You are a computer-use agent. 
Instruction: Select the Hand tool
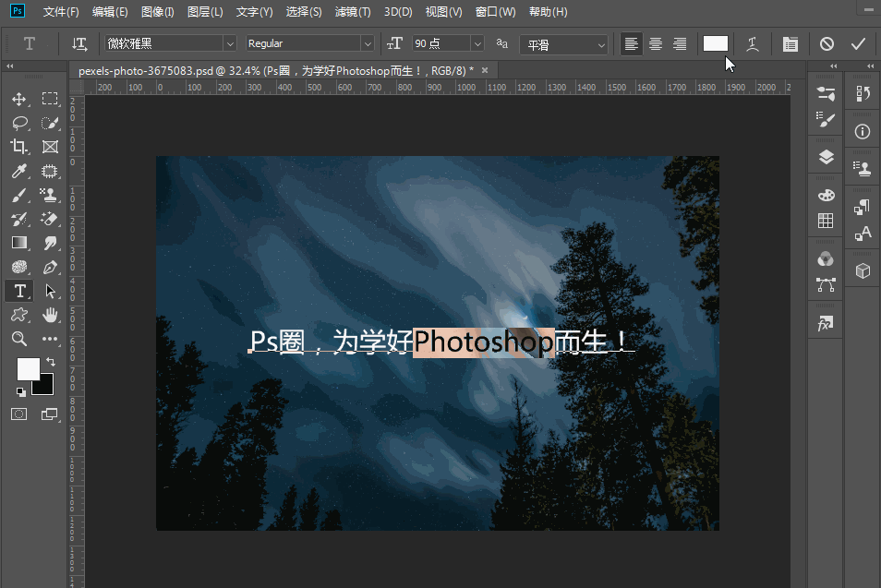[50, 315]
